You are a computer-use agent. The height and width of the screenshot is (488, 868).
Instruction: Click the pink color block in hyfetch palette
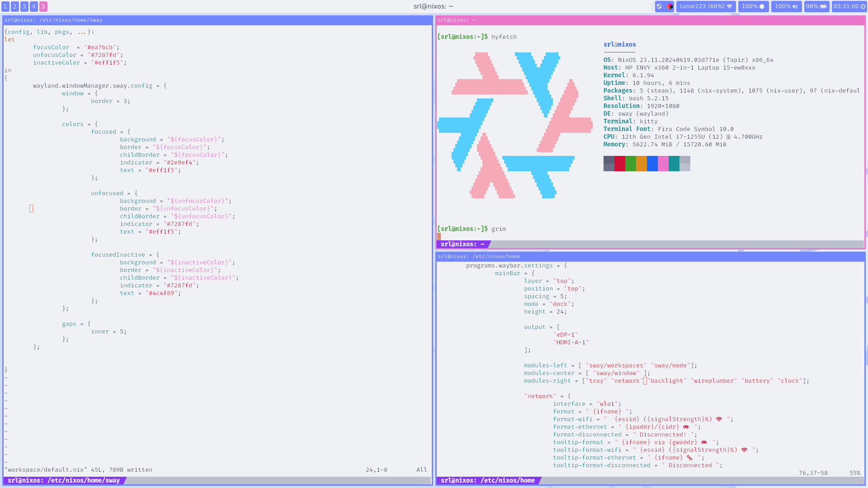click(663, 164)
